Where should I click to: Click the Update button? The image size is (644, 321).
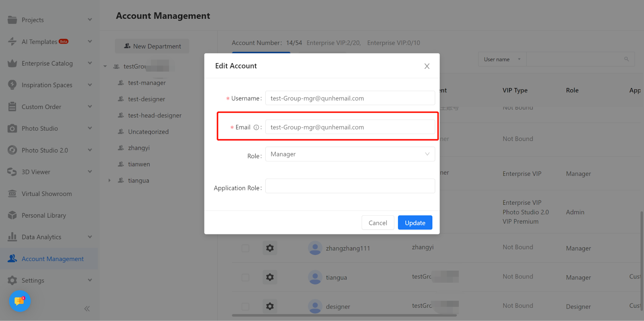pyautogui.click(x=415, y=223)
